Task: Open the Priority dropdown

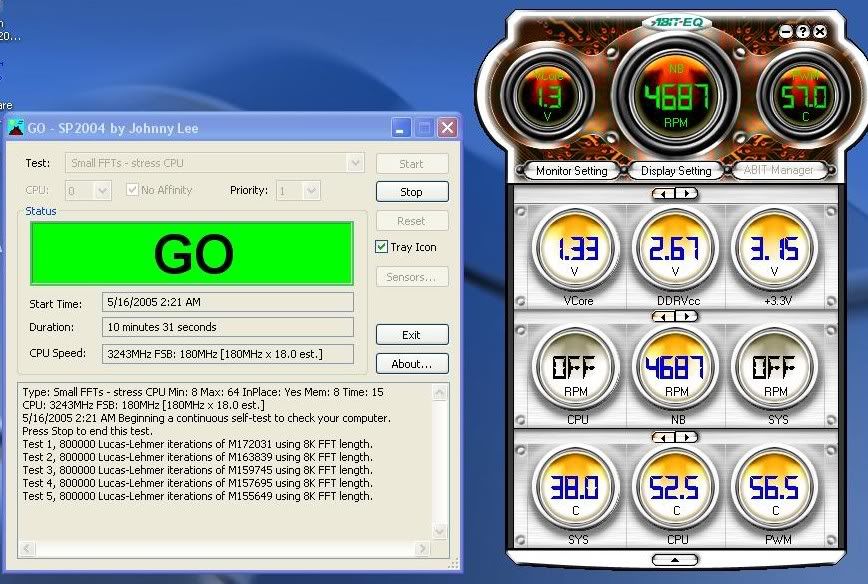Action: [x=311, y=191]
